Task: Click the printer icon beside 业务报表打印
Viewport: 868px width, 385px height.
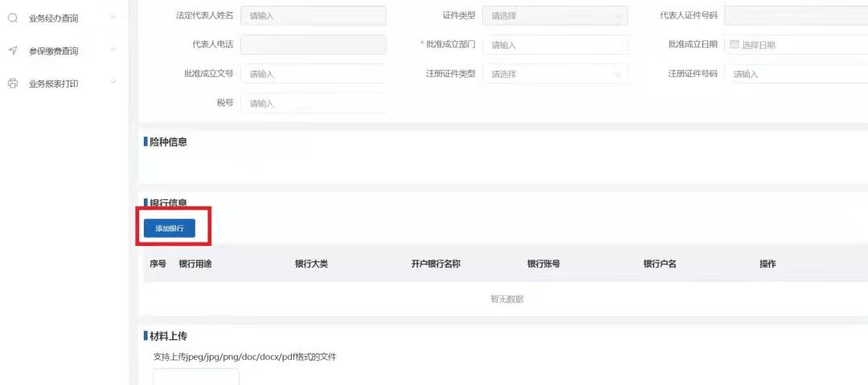Action: (x=13, y=83)
